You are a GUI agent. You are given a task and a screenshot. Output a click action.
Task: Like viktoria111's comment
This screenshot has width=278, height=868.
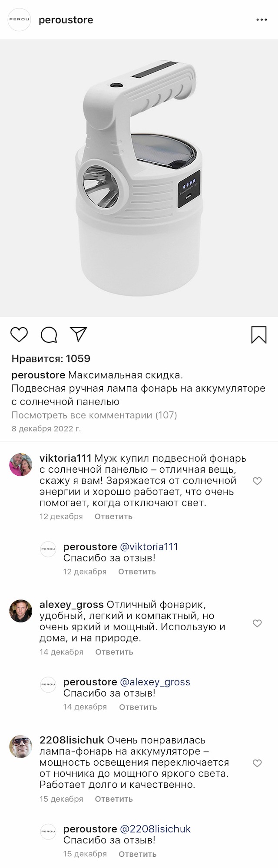(x=257, y=481)
